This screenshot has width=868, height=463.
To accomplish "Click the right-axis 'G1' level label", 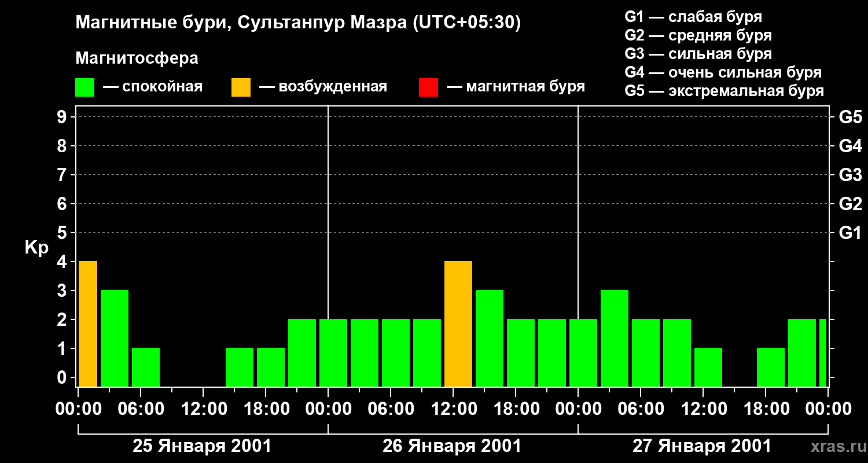I will tap(851, 233).
